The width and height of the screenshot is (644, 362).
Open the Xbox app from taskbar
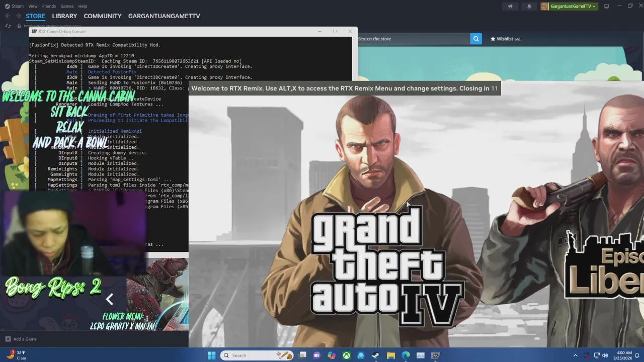coord(347,355)
